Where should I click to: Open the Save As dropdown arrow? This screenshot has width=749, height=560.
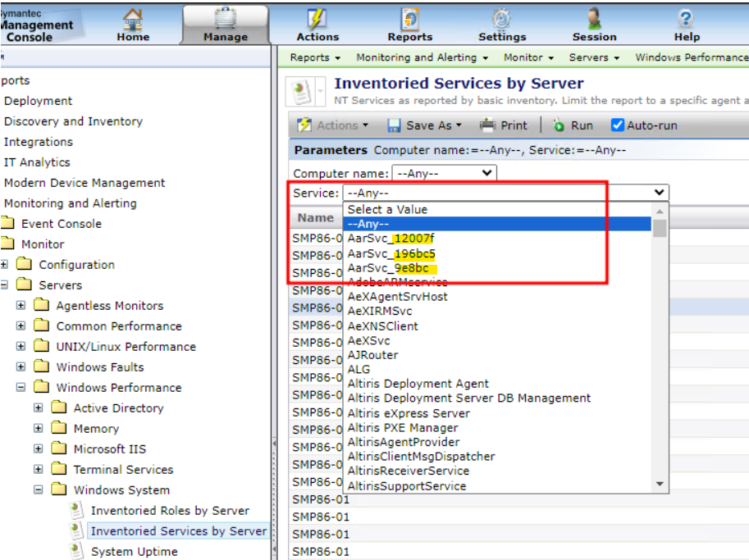click(x=459, y=125)
